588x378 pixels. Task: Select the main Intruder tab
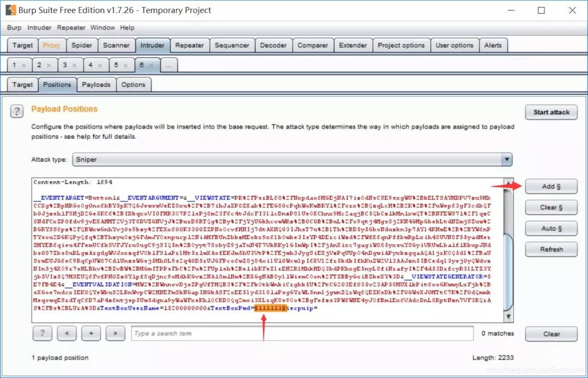(x=152, y=45)
